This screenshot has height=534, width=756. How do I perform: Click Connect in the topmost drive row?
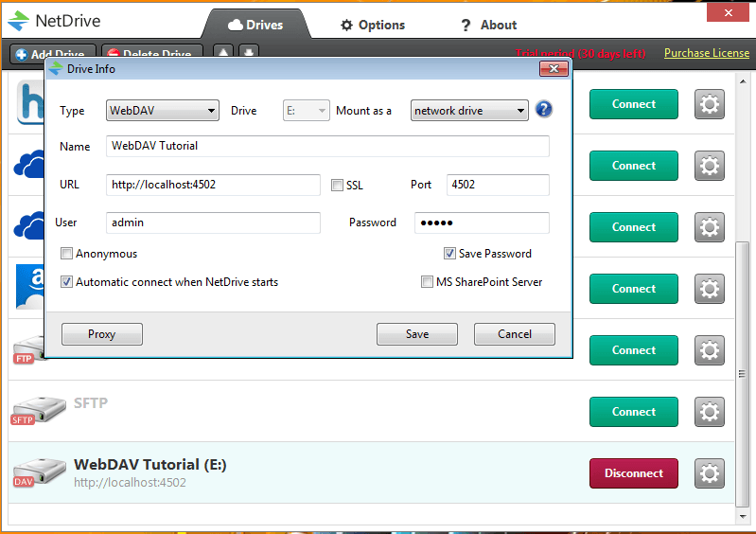point(634,104)
